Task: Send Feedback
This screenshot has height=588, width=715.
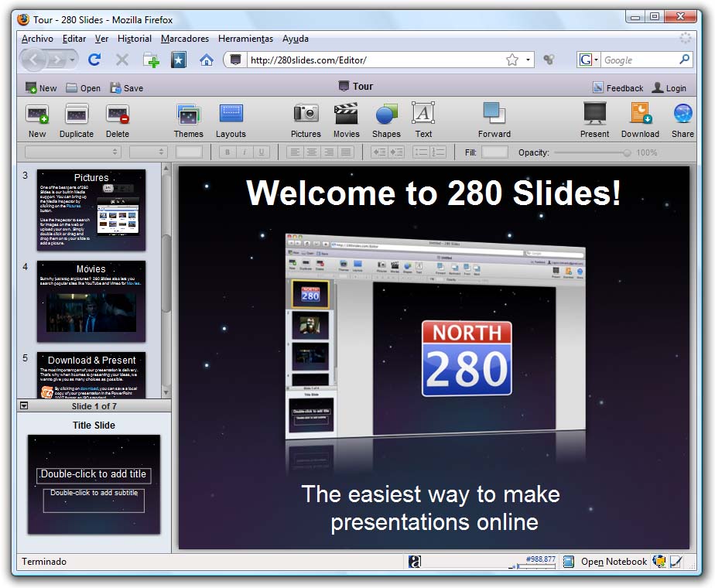Action: pos(617,88)
